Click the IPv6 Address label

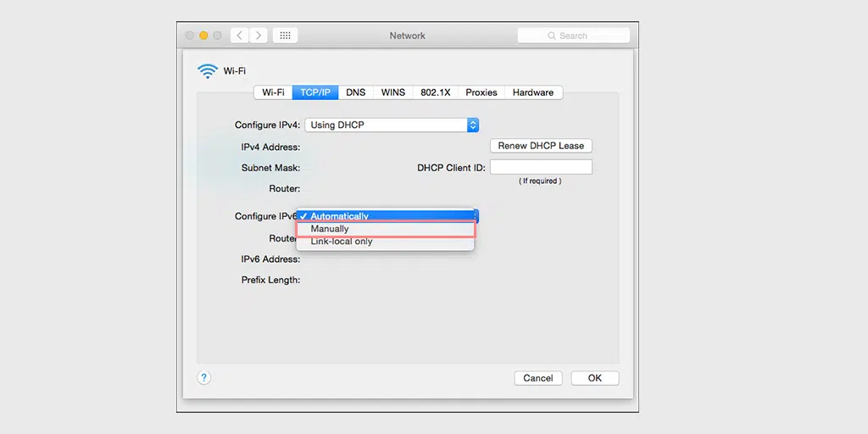click(270, 259)
